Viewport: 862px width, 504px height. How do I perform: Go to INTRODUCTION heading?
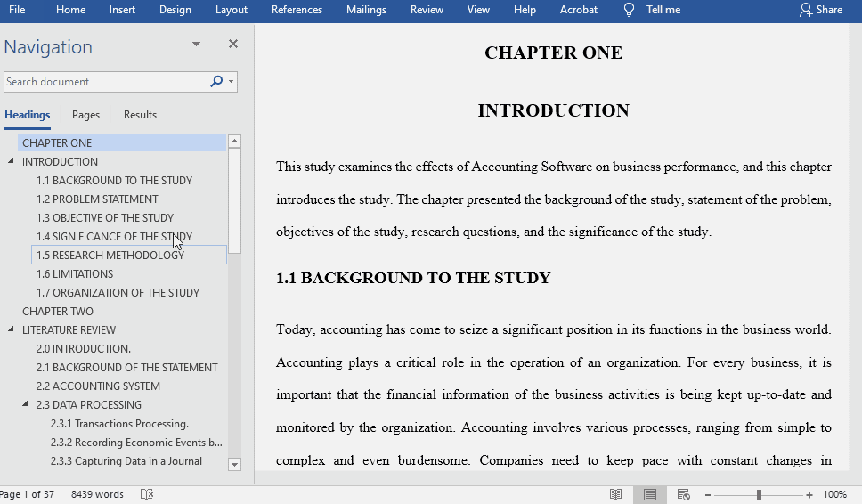tap(60, 161)
